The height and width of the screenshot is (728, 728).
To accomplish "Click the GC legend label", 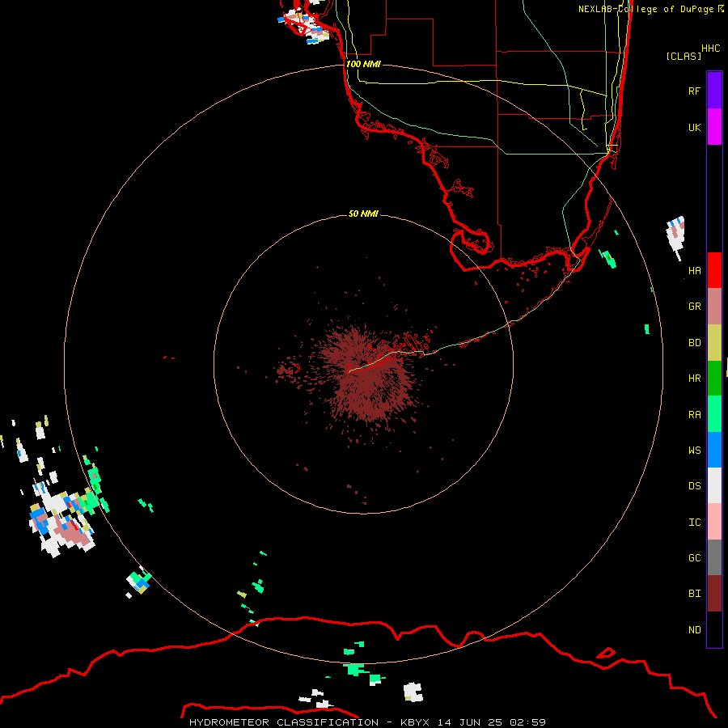I will pyautogui.click(x=694, y=558).
